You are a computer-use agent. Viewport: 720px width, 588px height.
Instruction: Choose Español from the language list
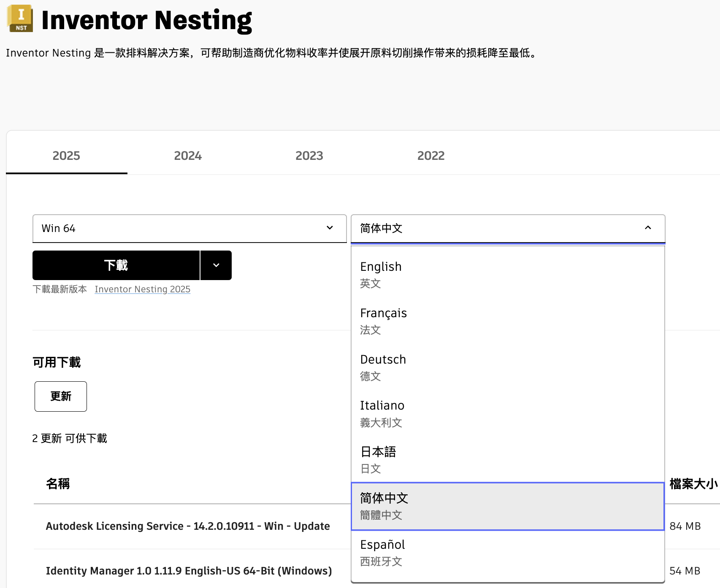[508, 553]
